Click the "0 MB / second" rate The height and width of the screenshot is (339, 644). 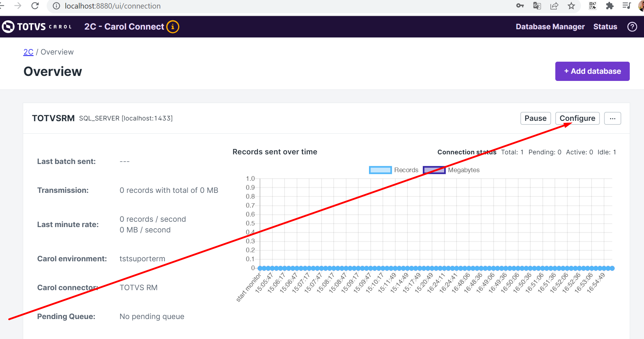pyautogui.click(x=145, y=230)
